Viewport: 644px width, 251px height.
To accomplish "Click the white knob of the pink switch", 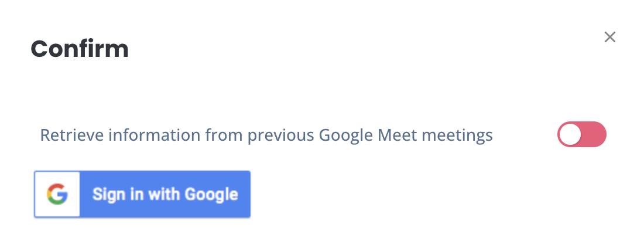I will (x=570, y=134).
